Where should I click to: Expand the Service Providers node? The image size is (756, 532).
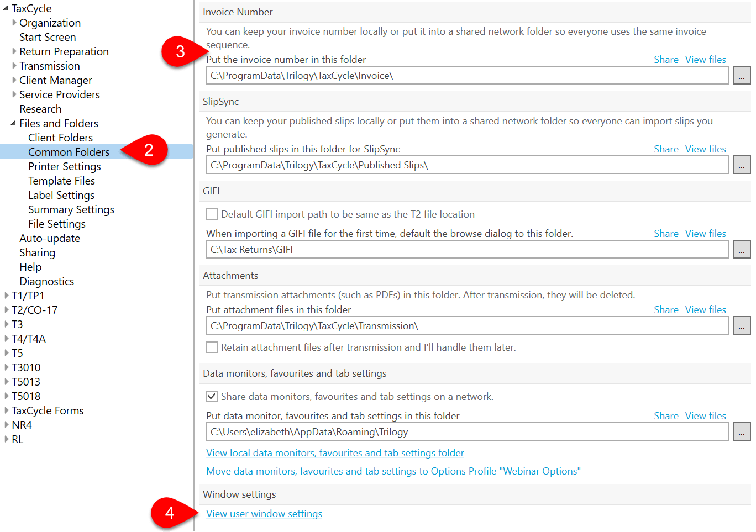pos(14,94)
